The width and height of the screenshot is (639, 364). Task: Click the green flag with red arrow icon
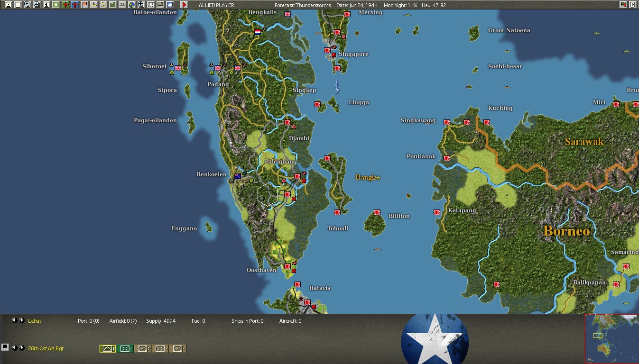pyautogui.click(x=623, y=5)
